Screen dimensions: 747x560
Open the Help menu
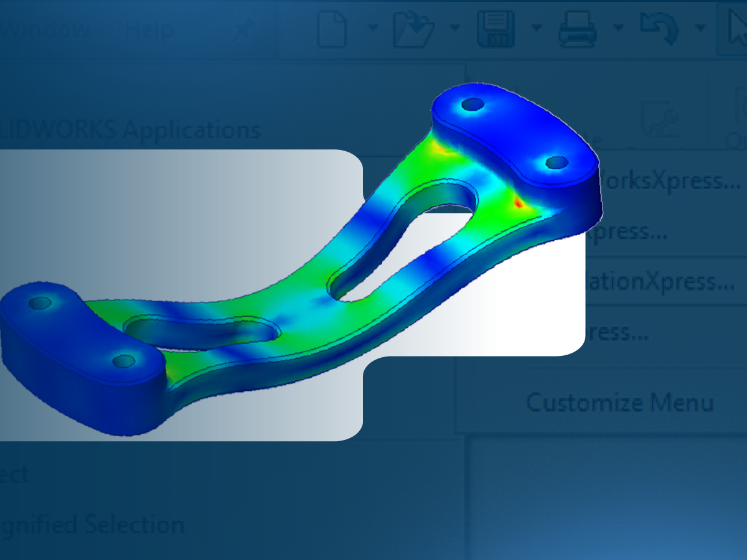[x=148, y=27]
